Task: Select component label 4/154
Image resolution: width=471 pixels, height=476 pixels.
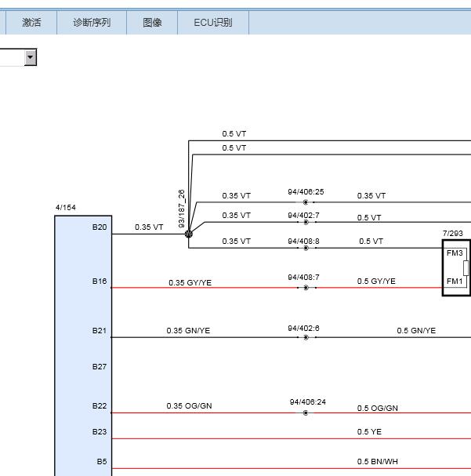Action: pos(66,208)
